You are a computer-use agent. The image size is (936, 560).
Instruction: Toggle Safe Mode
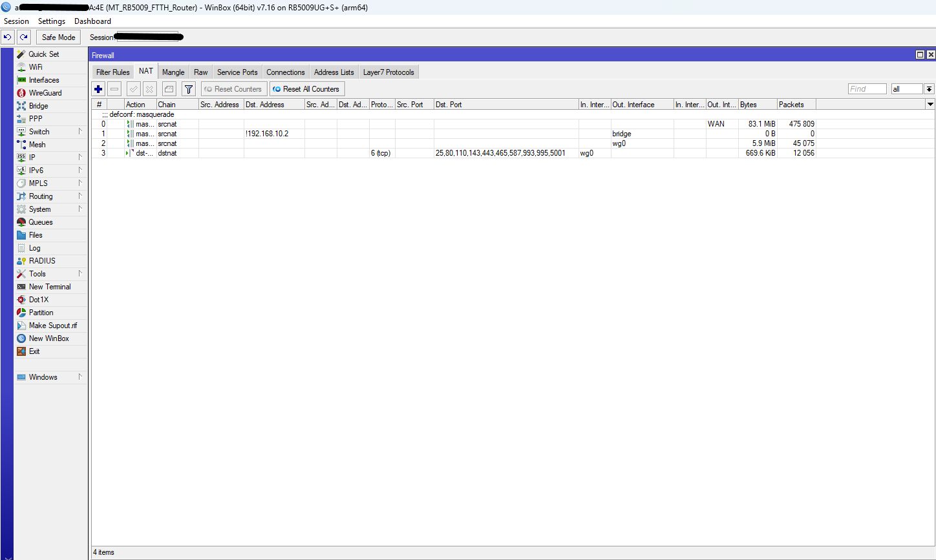pos(58,37)
